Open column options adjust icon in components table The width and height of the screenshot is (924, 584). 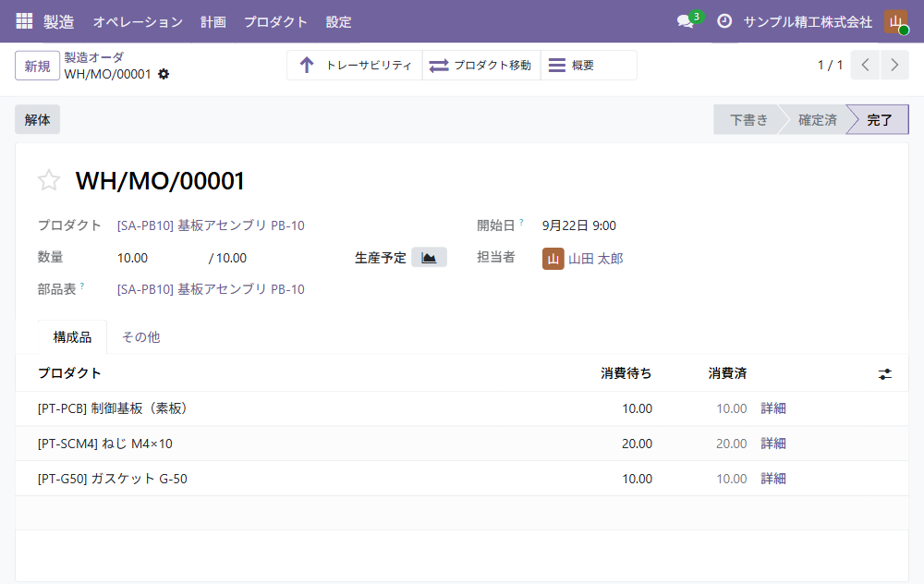884,373
